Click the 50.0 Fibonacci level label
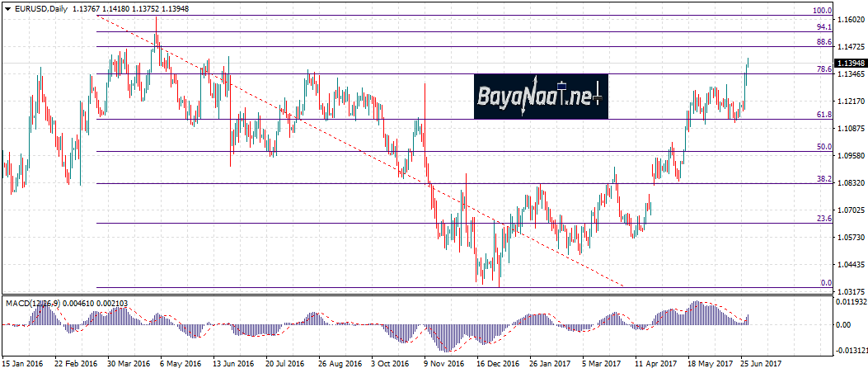The image size is (868, 373). point(823,146)
